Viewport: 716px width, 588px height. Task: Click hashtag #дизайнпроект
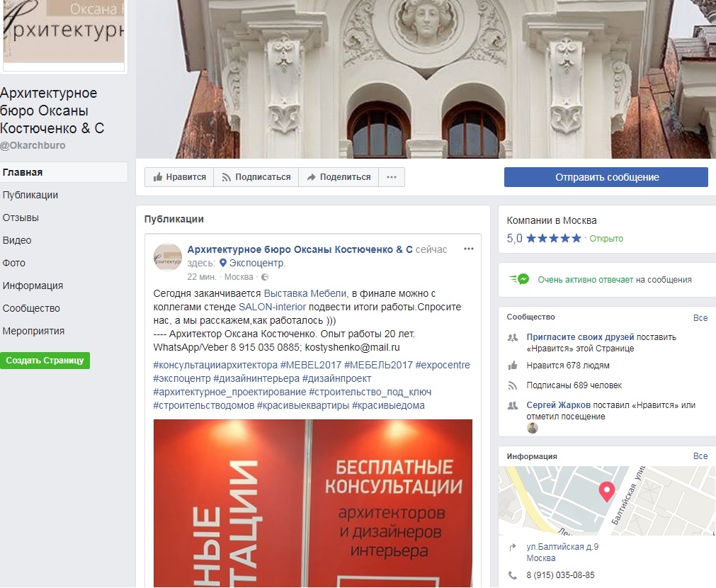336,379
